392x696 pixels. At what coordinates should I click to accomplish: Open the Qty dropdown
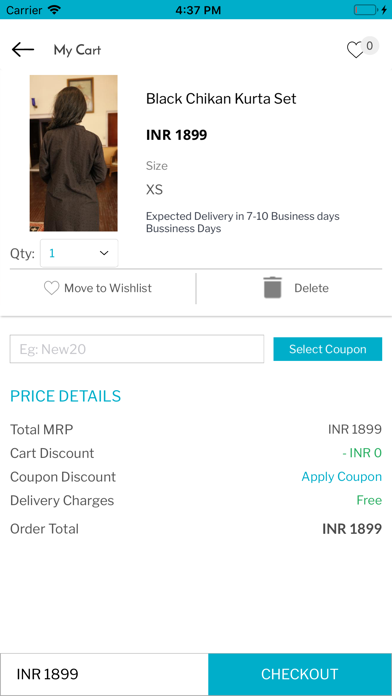79,253
